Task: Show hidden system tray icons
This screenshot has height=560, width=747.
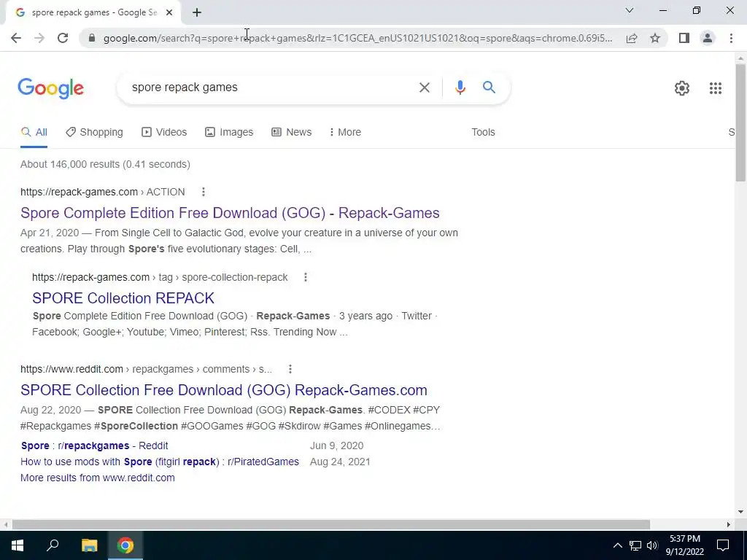Action: 617,545
